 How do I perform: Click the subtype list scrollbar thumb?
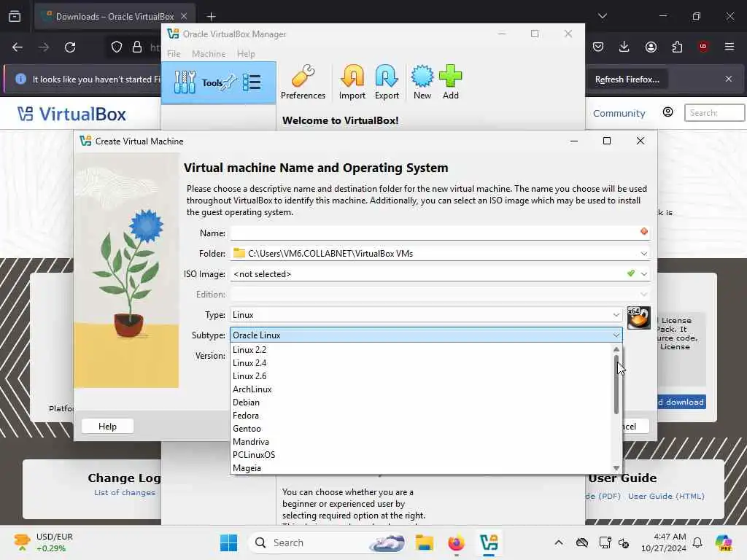tap(616, 384)
